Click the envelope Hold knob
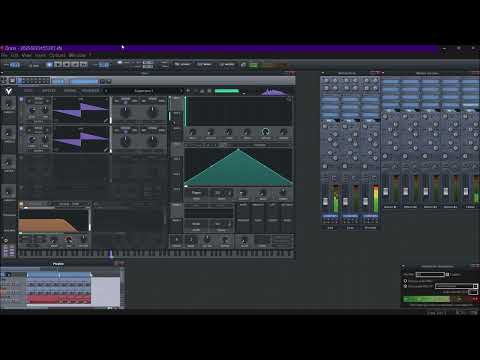This screenshot has height=360, width=480. tap(229, 132)
